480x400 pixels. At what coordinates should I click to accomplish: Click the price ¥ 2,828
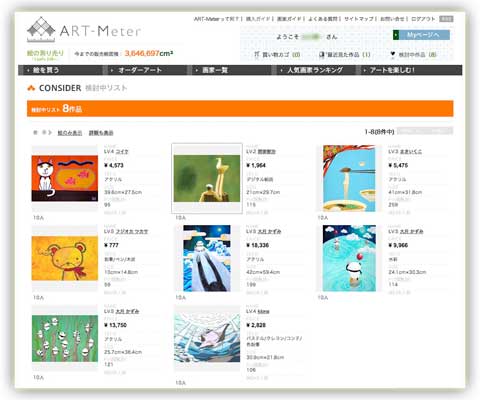click(x=256, y=325)
